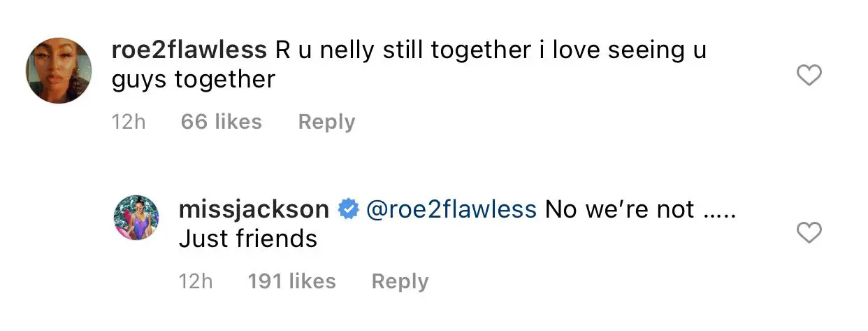Screen dimensions: 868x331
Task: Follow the blue @roe2flawless mention
Action: click(x=451, y=209)
